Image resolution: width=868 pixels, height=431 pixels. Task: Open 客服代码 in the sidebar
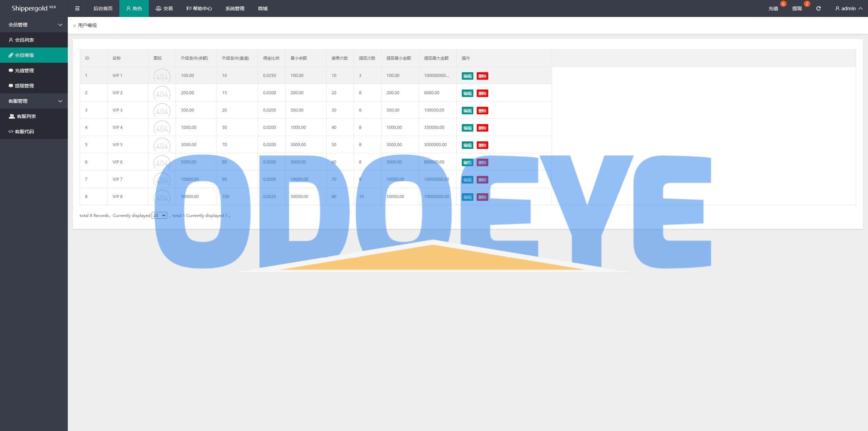click(x=34, y=132)
